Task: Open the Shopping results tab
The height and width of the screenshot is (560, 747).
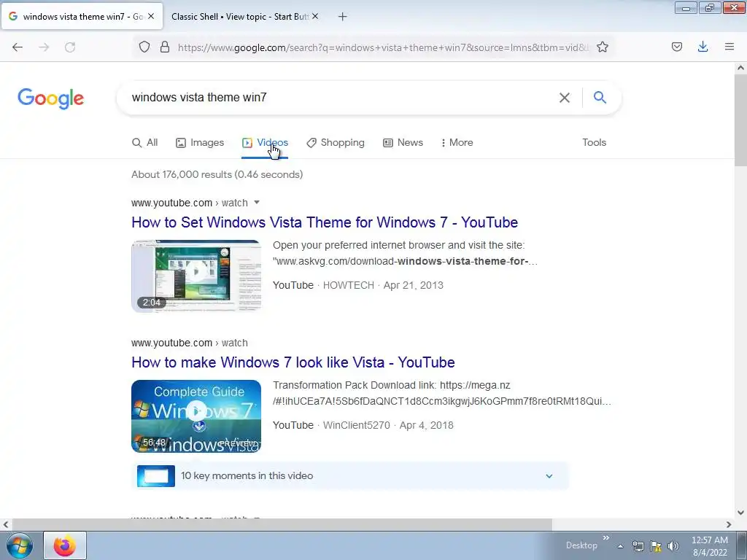Action: pos(336,142)
